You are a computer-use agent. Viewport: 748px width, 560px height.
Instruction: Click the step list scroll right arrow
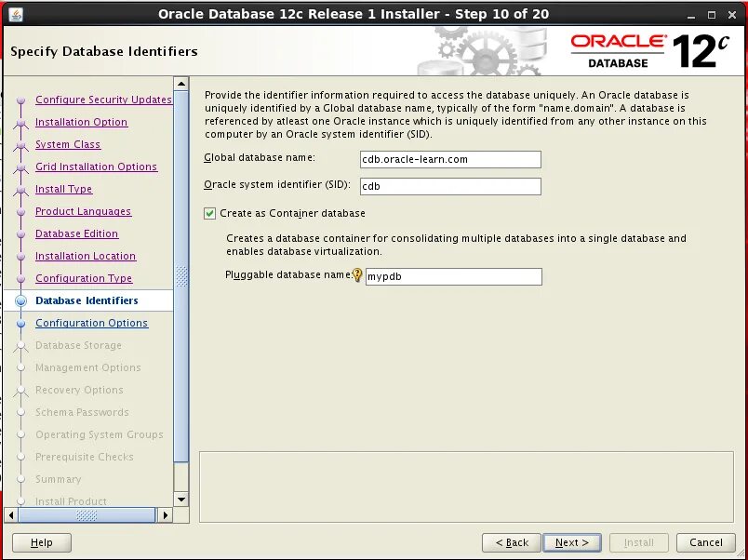click(165, 515)
